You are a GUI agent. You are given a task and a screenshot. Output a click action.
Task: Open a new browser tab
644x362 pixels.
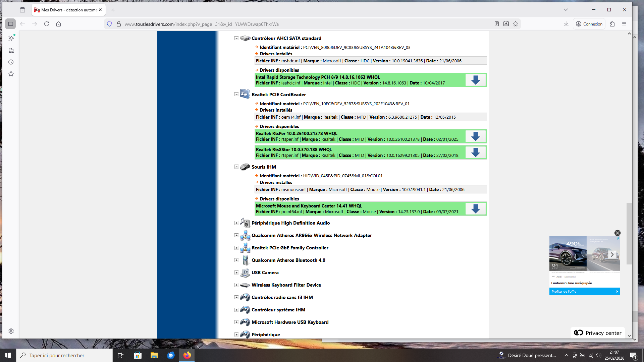point(113,10)
